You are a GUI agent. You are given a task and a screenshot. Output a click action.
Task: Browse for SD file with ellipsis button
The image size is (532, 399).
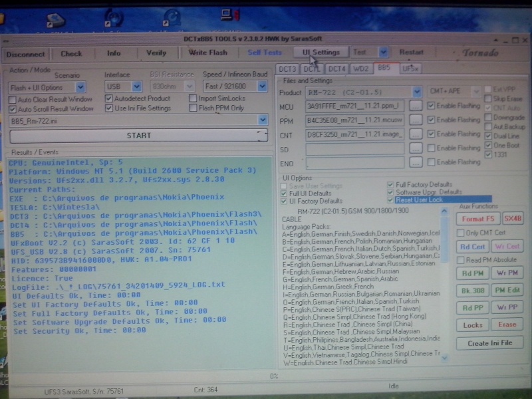click(416, 148)
